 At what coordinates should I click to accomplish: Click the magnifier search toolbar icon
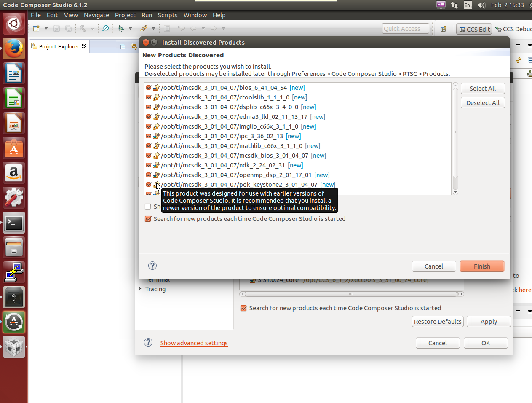[x=105, y=28]
